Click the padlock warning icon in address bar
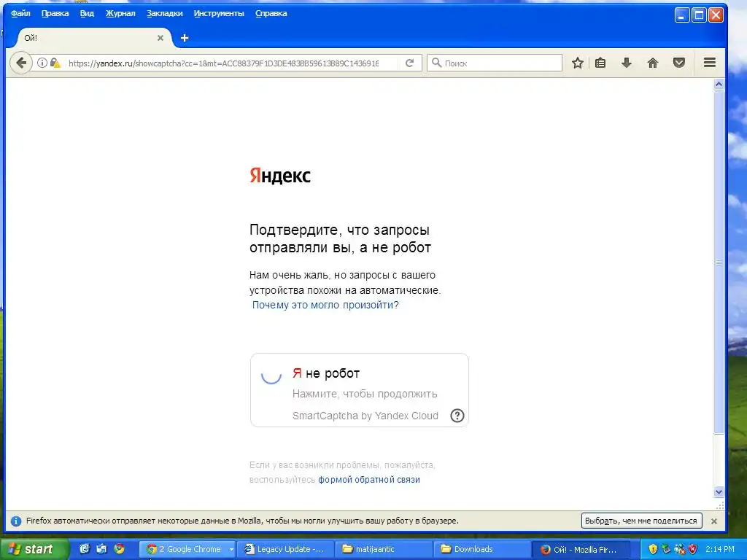 click(55, 63)
